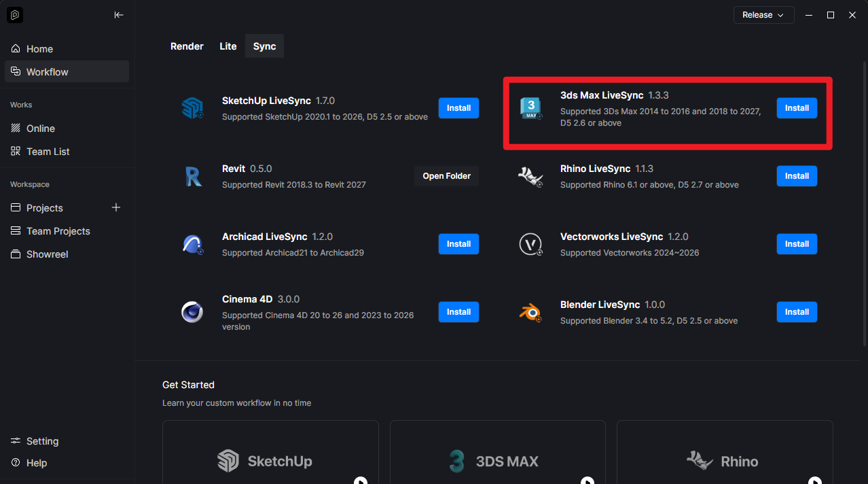Open Help at sidebar bottom
The height and width of the screenshot is (484, 868).
pyautogui.click(x=67, y=463)
